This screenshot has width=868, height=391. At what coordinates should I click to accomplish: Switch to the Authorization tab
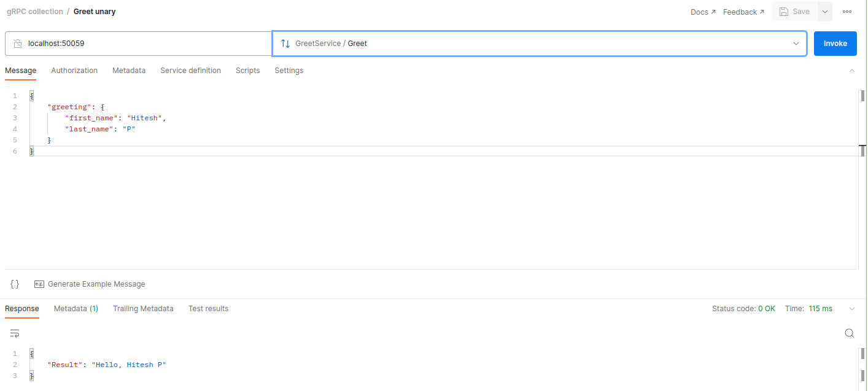pyautogui.click(x=74, y=71)
